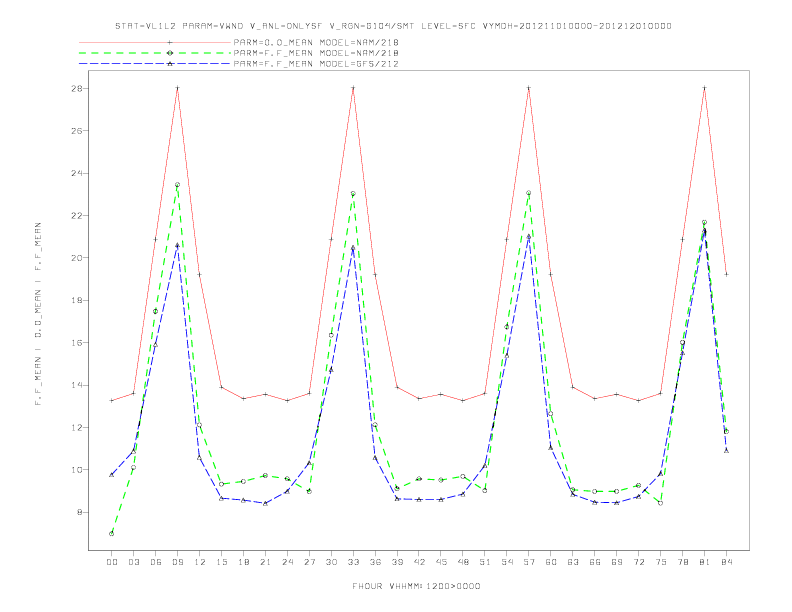Click green circle data point at hour 00
792x612 pixels.
(x=112, y=534)
